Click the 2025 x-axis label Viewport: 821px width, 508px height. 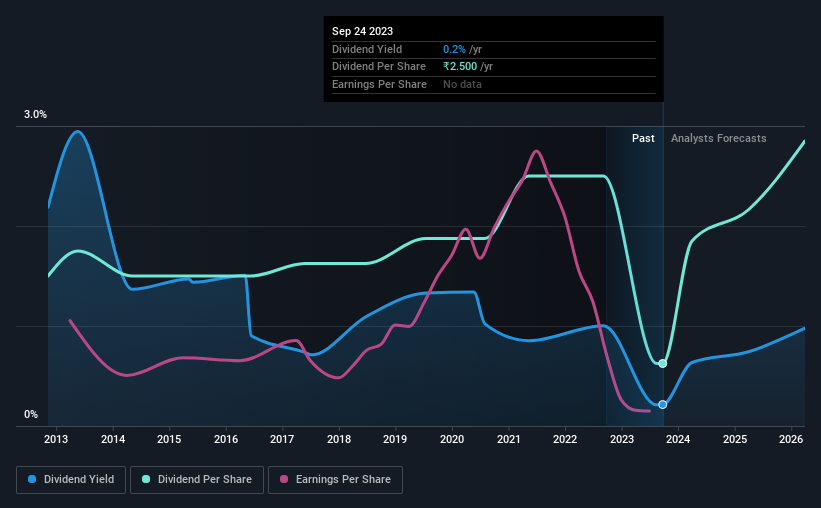(x=735, y=439)
